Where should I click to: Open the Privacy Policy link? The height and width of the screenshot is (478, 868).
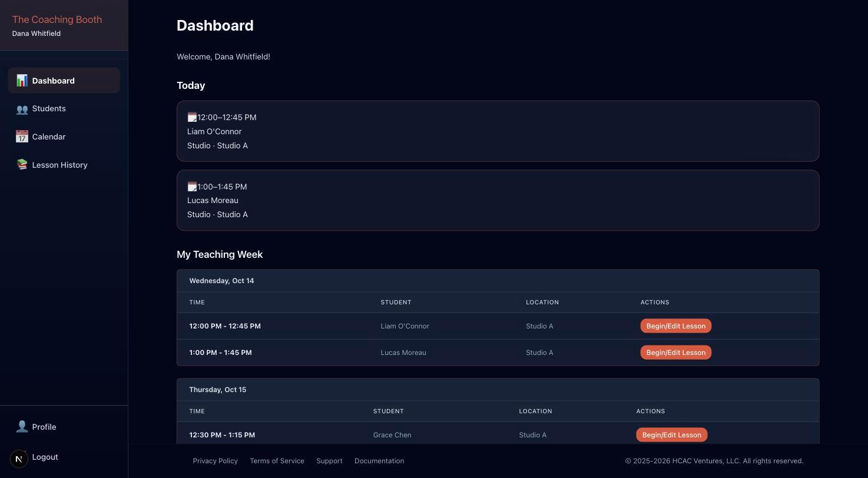tap(215, 461)
